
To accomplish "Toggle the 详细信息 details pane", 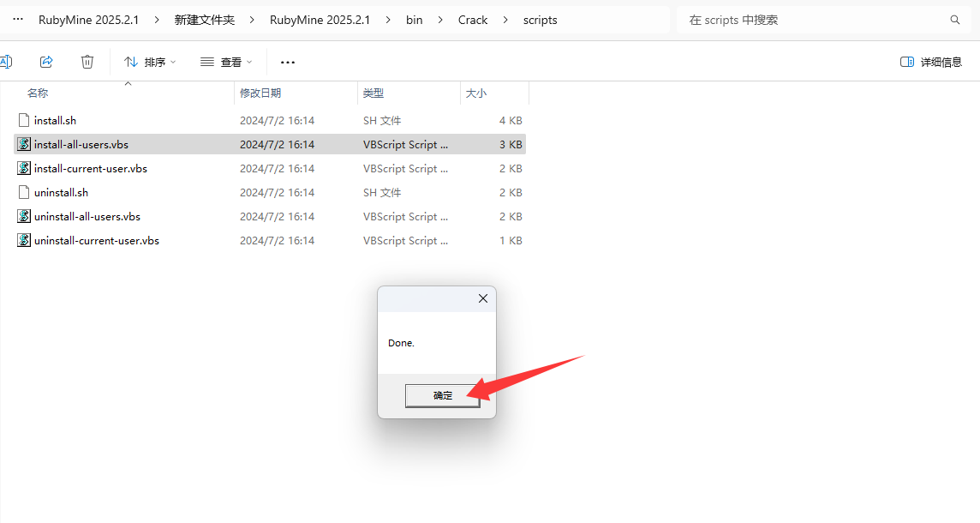I will [930, 62].
